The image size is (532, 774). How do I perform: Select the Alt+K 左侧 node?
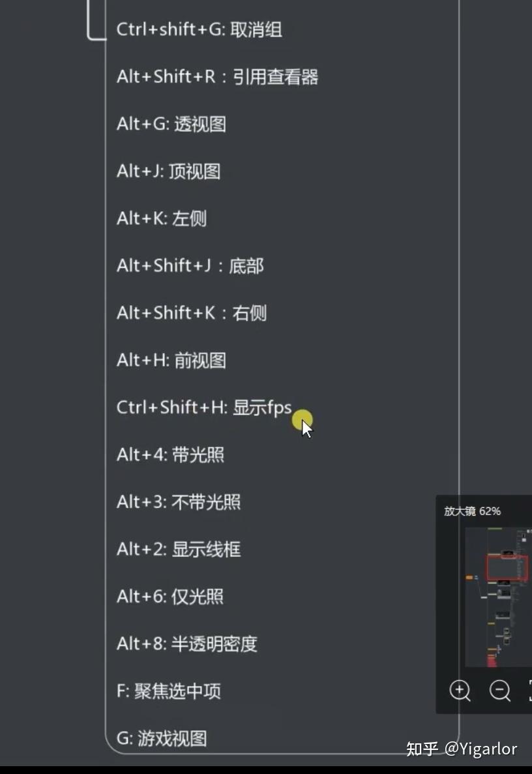coord(162,218)
